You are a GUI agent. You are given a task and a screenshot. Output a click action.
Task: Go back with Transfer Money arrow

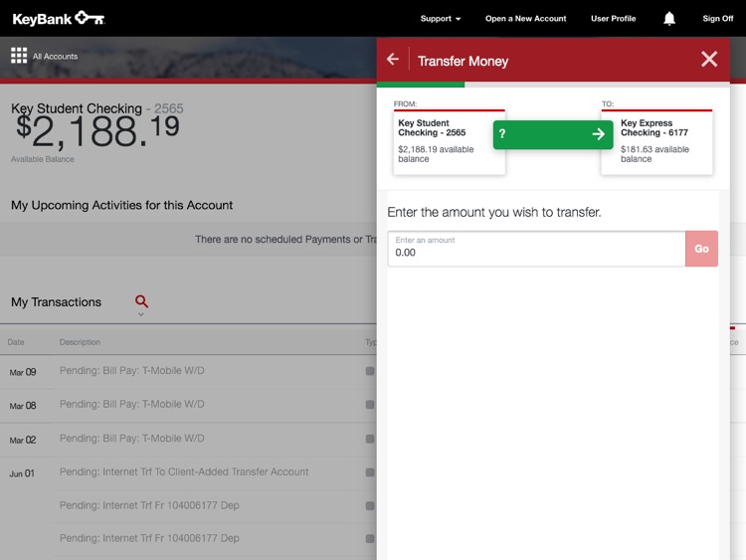(x=393, y=60)
